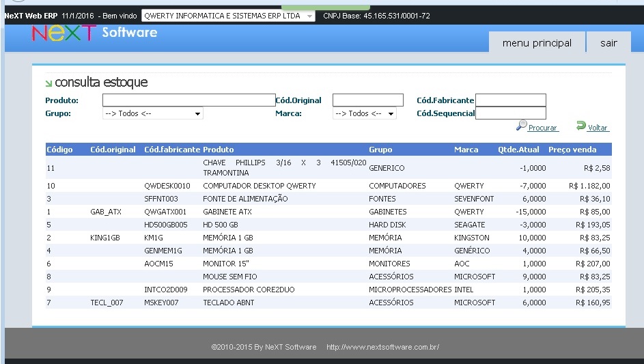Click the SFFNT003 manufacturer code
This screenshot has height=364, width=644.
click(161, 199)
